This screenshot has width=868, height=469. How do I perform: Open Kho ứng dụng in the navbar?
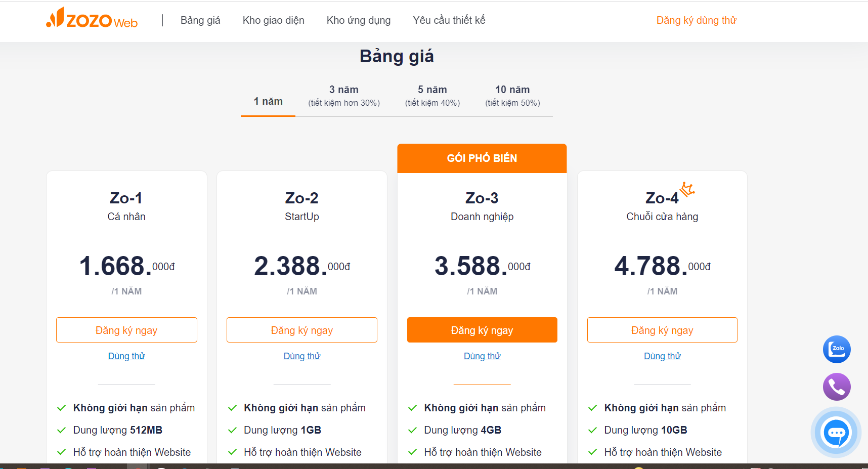pyautogui.click(x=359, y=20)
